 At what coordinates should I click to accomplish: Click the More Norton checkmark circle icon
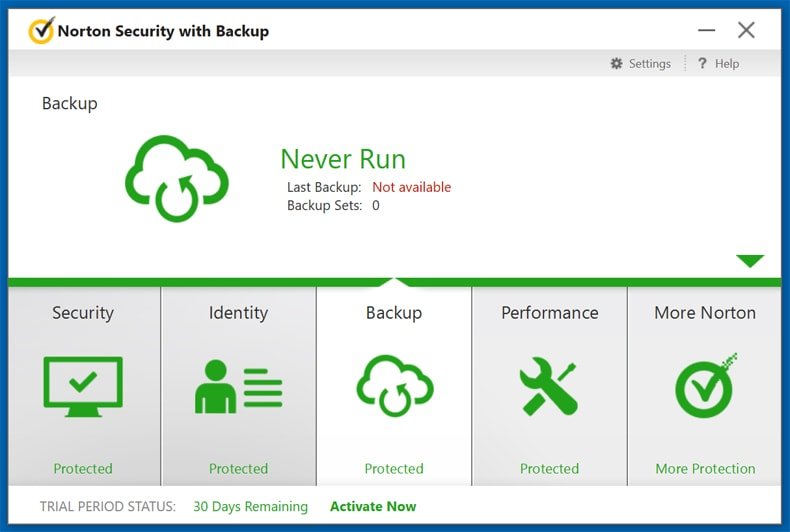coord(705,386)
